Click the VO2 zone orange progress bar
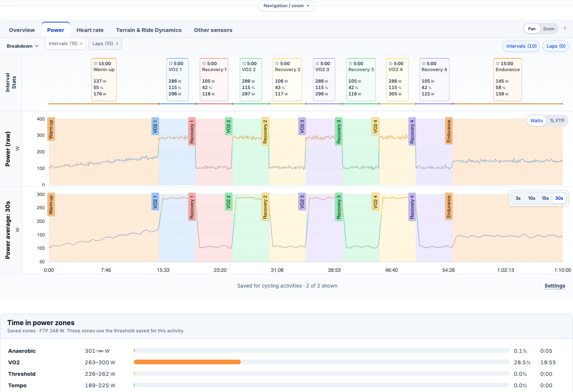 [187, 362]
